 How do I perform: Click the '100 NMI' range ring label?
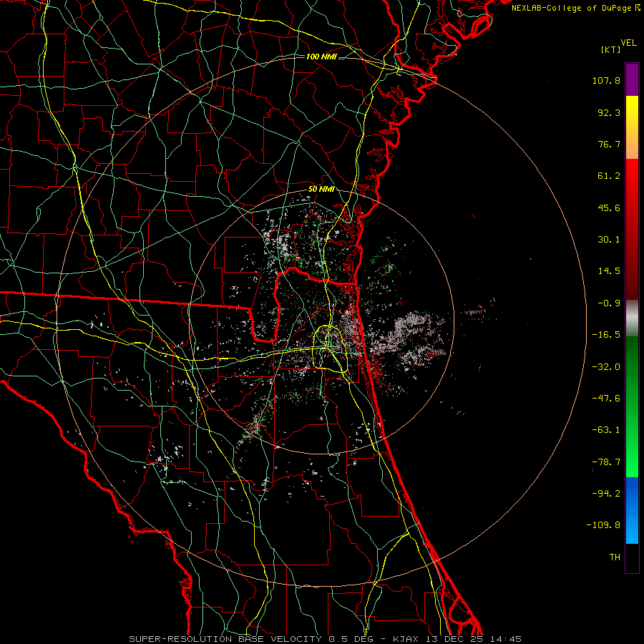tap(321, 57)
